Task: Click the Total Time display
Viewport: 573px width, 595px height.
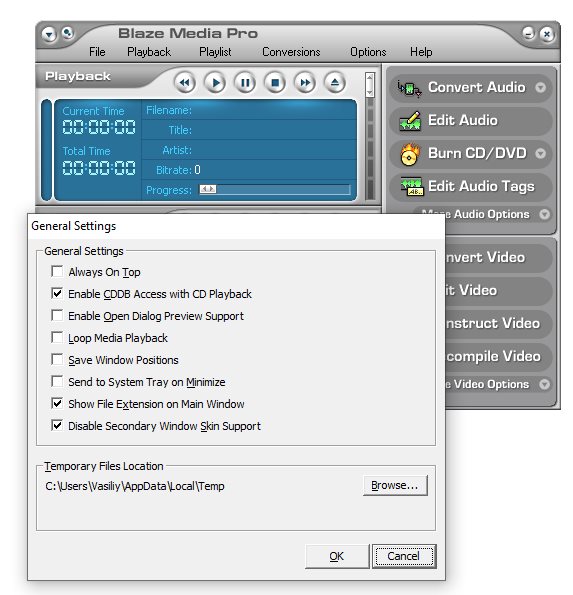Action: (99, 167)
